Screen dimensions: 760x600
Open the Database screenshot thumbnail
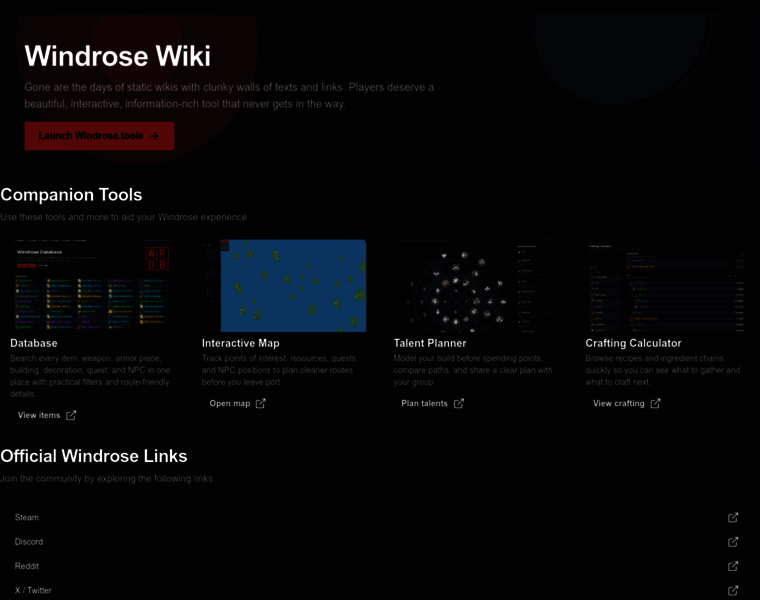(93, 285)
